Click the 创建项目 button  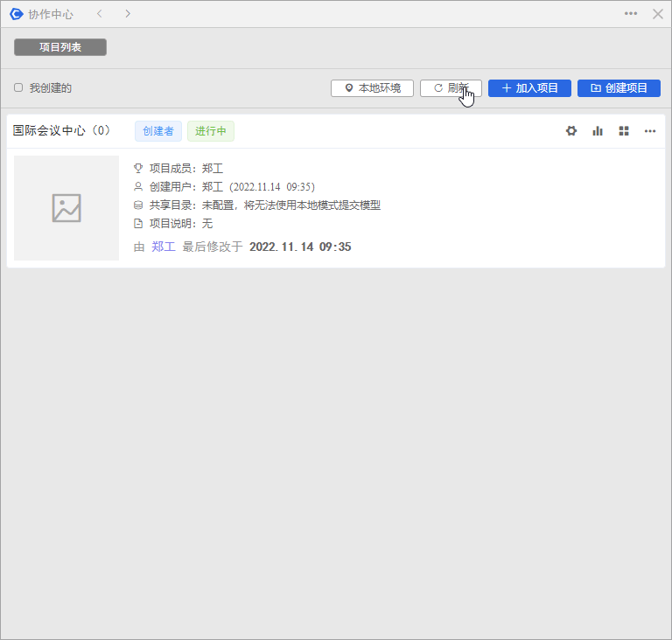[619, 88]
